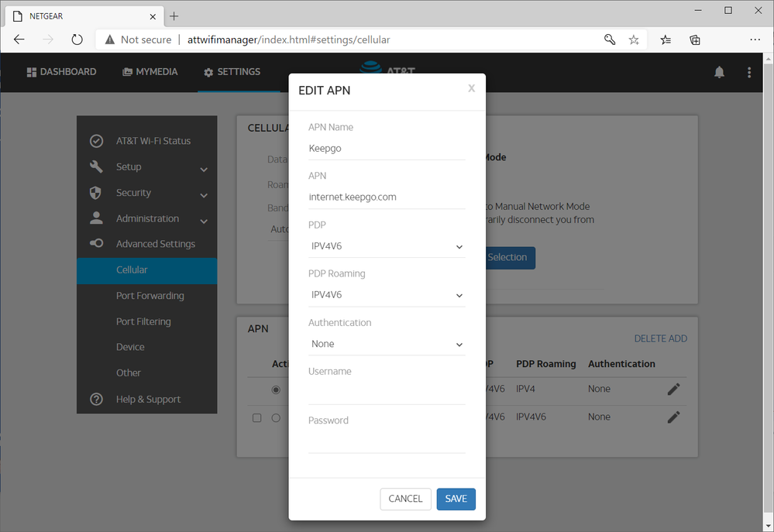Screen dimensions: 774x532
Task: Open the collections icon
Action: [694, 39]
